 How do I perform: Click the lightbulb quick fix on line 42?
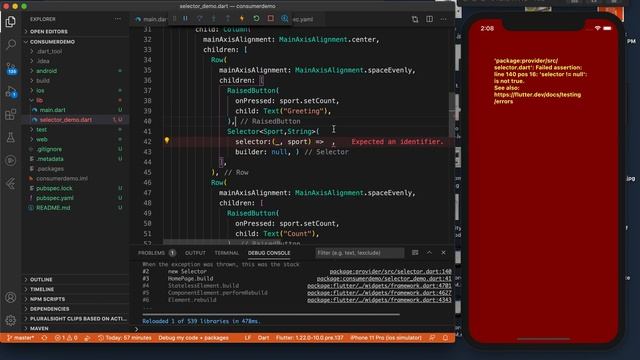(x=167, y=140)
